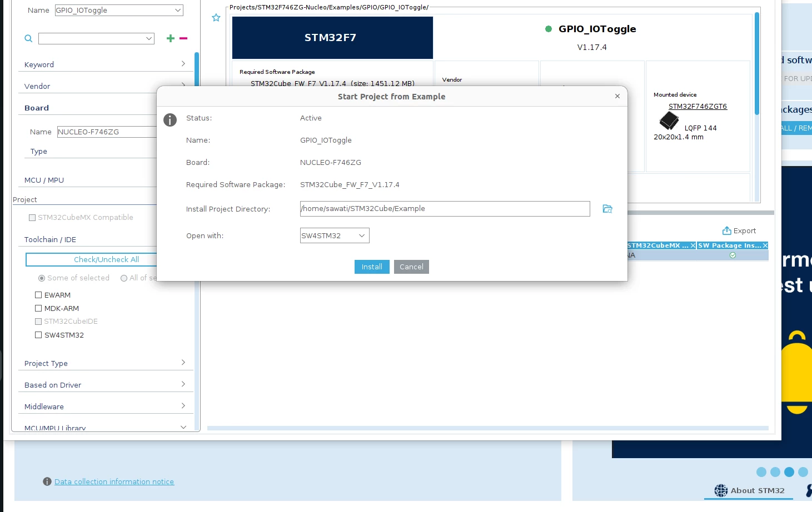This screenshot has height=512, width=812.
Task: Close the STM32CubeMX column header
Action: coord(693,245)
